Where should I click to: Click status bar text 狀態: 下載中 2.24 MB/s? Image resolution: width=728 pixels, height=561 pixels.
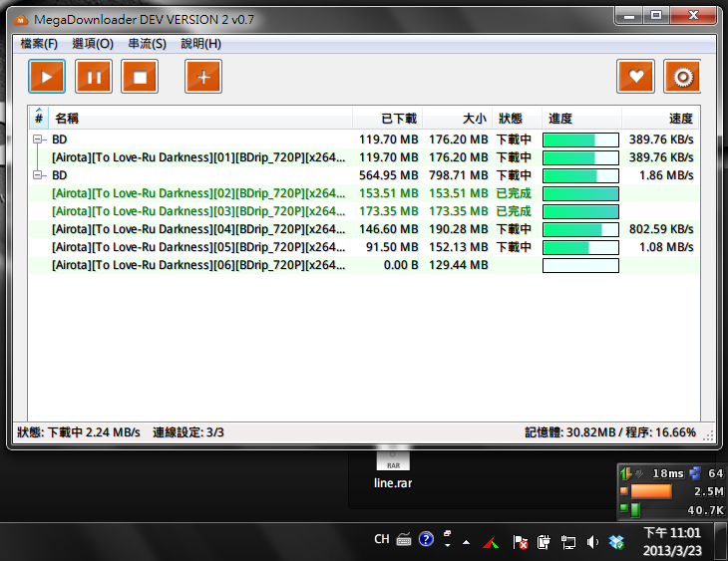tap(79, 432)
